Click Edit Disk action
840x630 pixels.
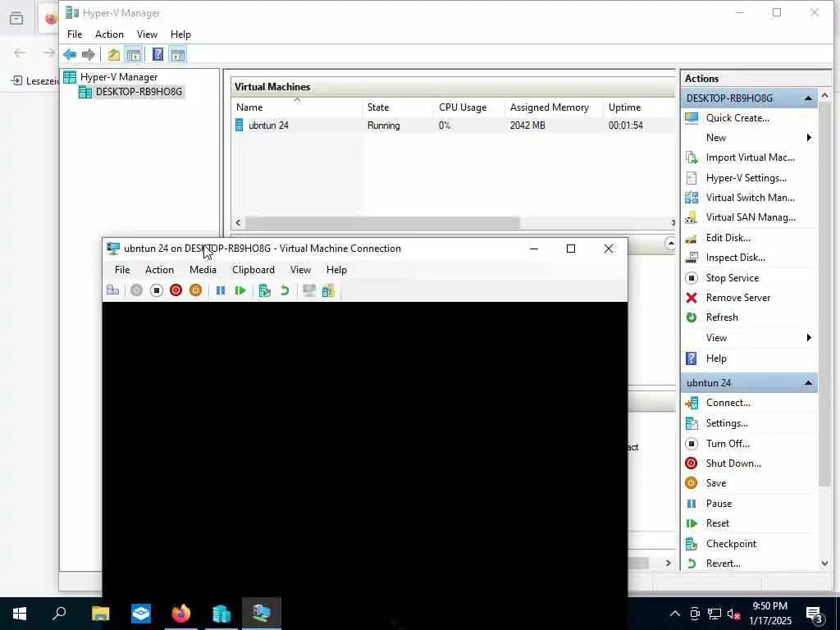coord(728,238)
